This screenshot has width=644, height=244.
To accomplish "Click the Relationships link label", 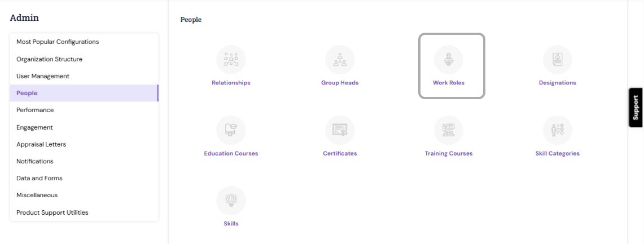I will point(231,83).
